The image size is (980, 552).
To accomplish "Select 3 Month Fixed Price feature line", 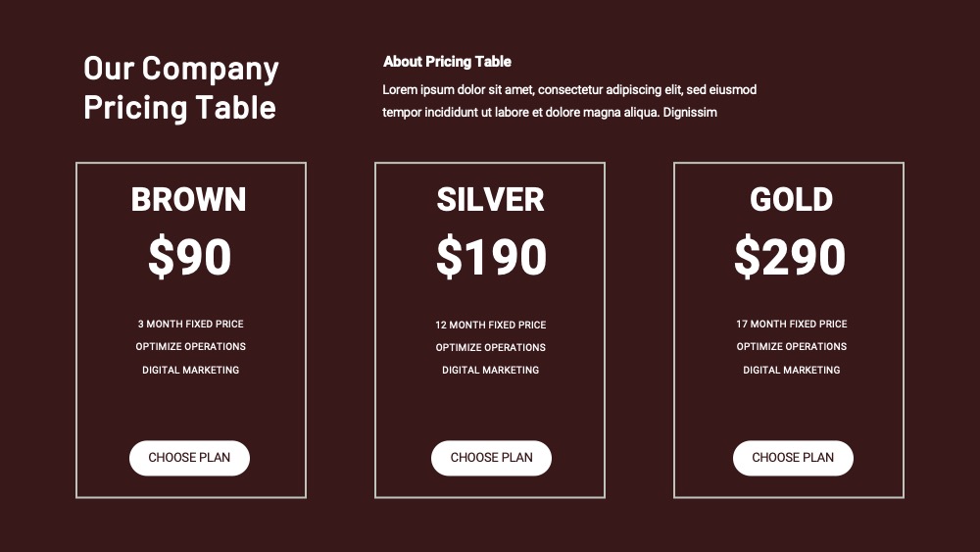I will [x=191, y=324].
